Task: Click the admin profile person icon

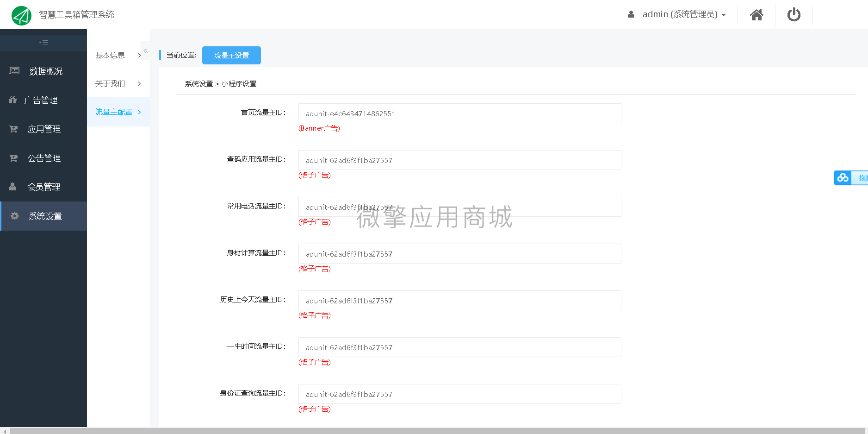Action: 631,14
